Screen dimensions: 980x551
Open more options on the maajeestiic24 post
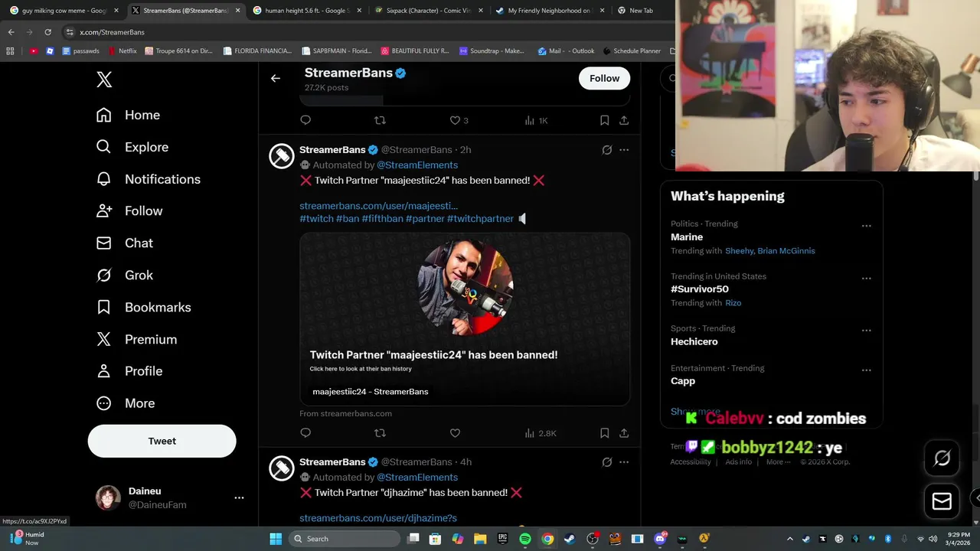coord(624,150)
